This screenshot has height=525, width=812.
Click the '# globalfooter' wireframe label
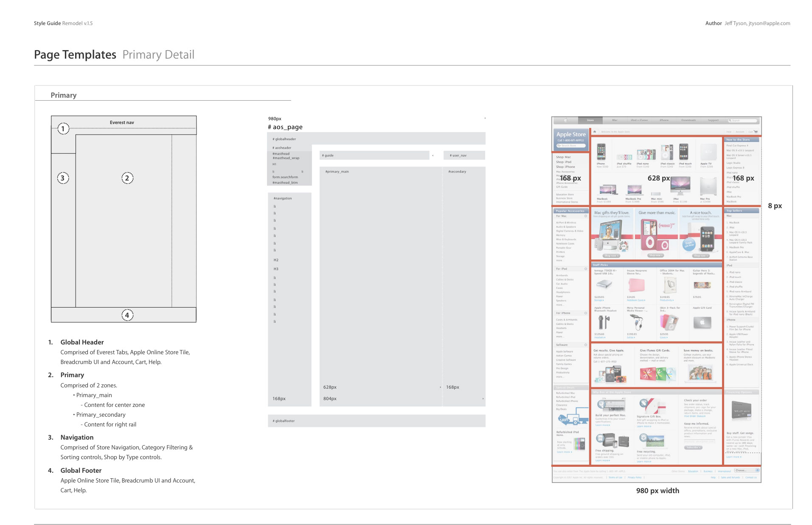pos(284,421)
